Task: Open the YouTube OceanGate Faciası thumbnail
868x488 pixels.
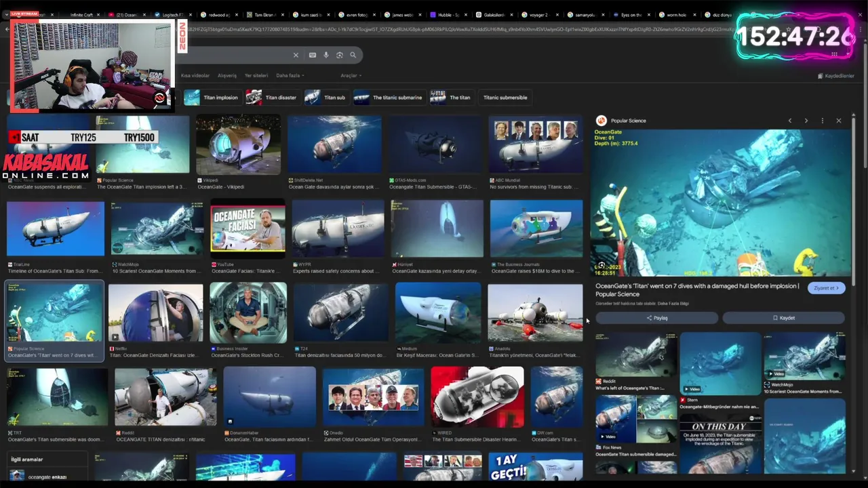Action: [x=248, y=228]
